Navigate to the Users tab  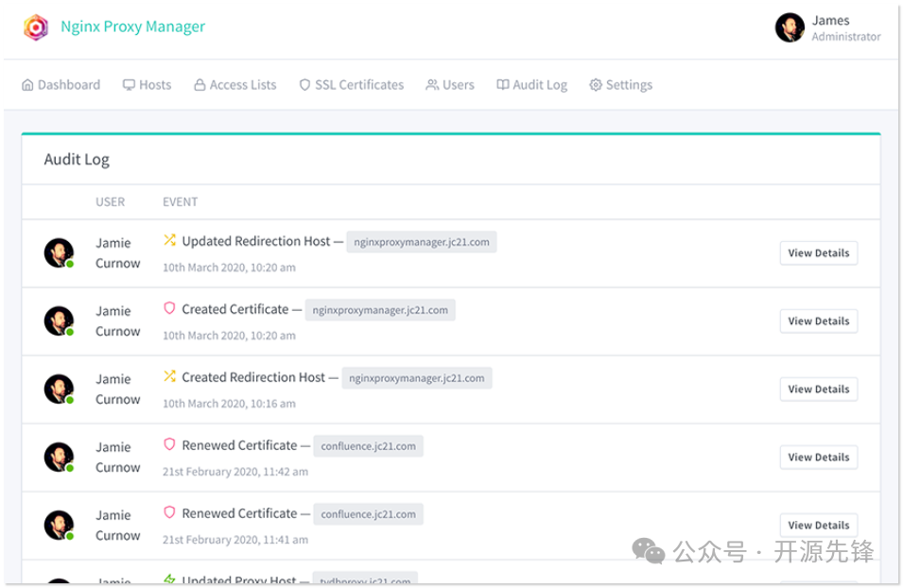tap(450, 85)
